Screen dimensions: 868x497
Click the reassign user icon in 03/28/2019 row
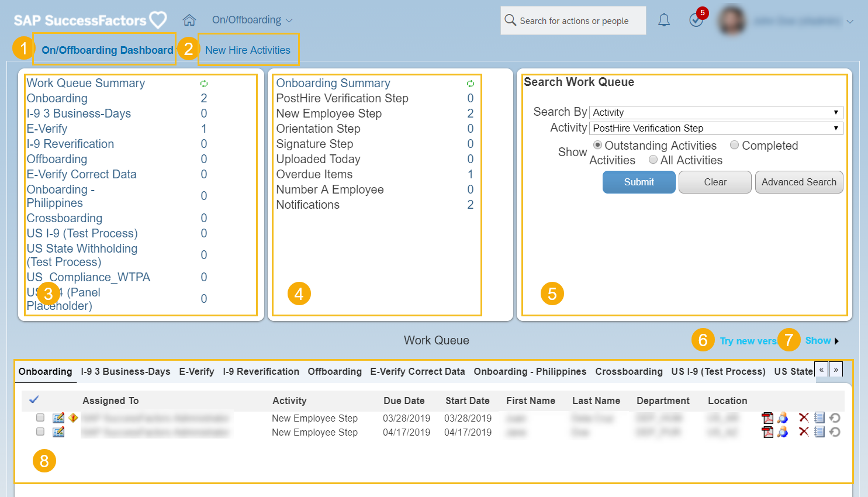[783, 417]
